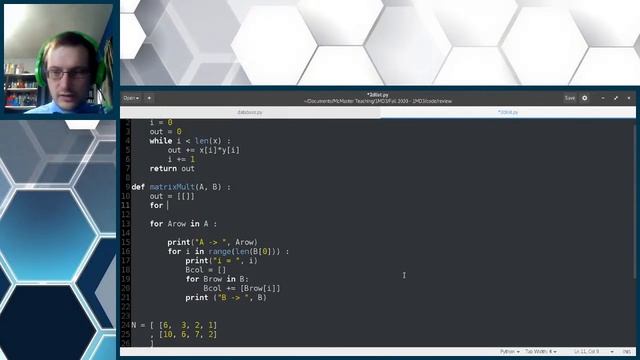Save the current Python file
This screenshot has height=360, width=640.
(569, 98)
